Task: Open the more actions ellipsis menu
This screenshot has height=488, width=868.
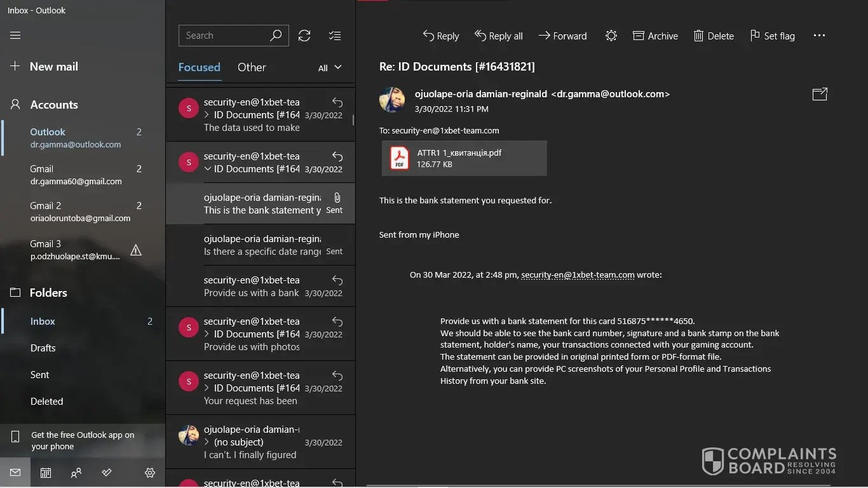Action: click(x=819, y=36)
